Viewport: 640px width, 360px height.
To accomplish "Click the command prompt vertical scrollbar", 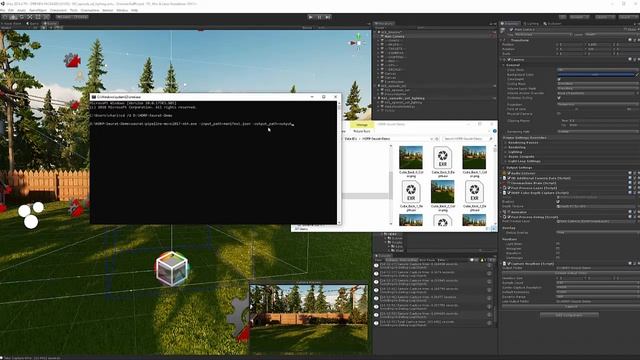I will tap(339, 162).
